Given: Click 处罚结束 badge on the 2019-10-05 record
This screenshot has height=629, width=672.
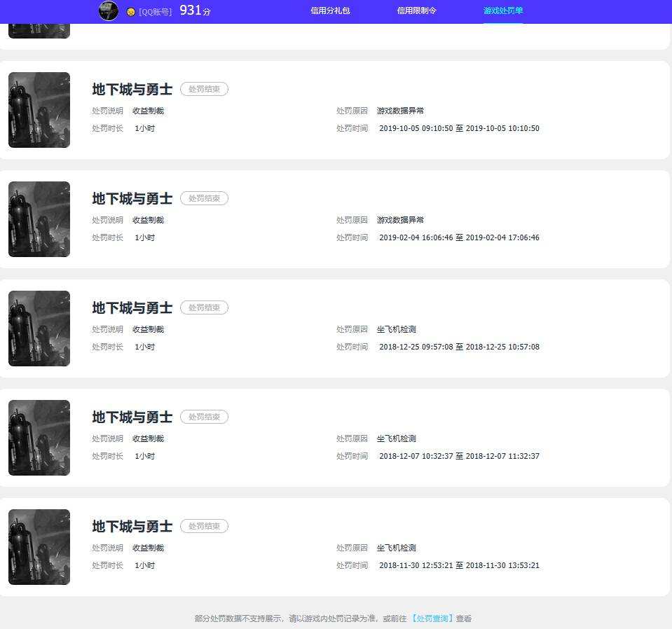Looking at the screenshot, I should pyautogui.click(x=204, y=89).
